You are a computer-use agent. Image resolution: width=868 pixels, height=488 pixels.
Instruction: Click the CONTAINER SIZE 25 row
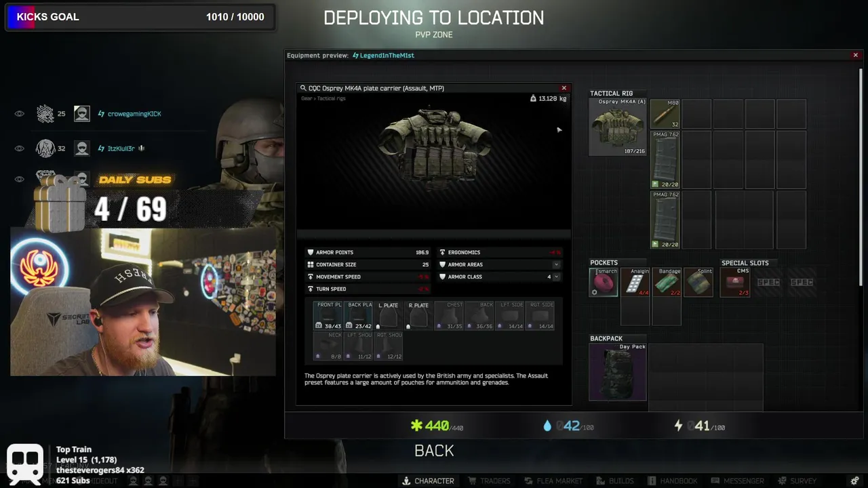[369, 264]
